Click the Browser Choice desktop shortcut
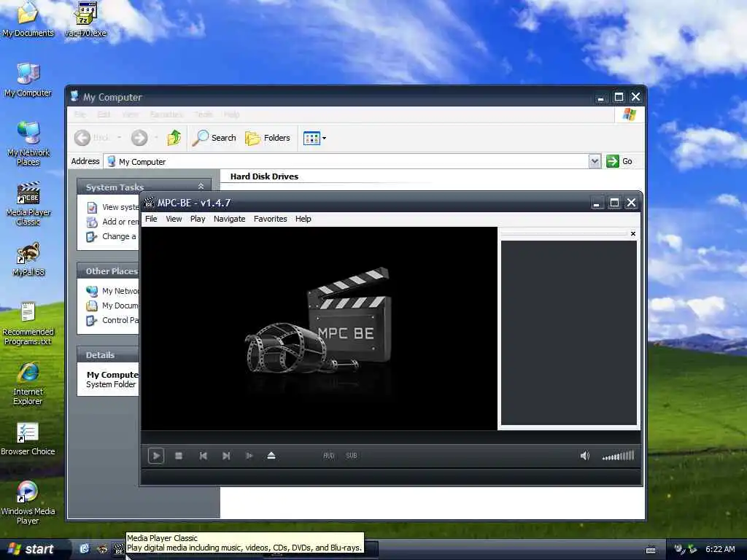 click(28, 438)
